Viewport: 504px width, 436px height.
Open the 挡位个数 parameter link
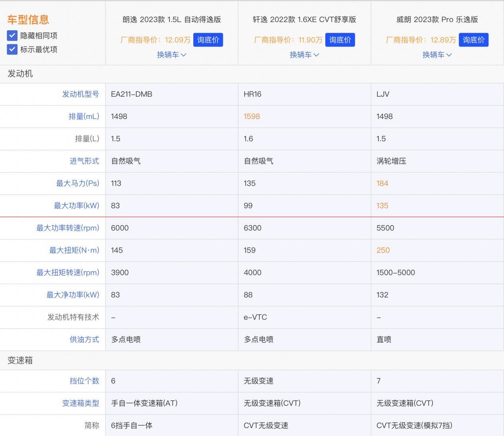click(x=84, y=381)
